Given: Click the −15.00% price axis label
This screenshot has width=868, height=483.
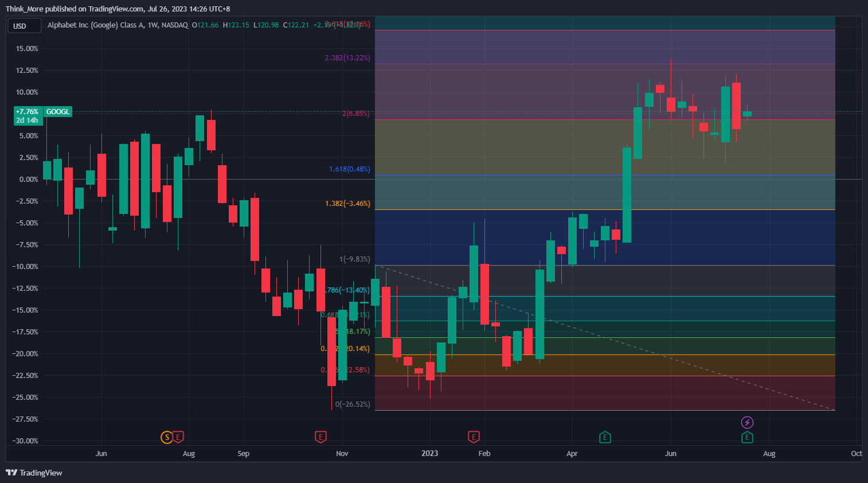Looking at the screenshot, I should point(25,310).
